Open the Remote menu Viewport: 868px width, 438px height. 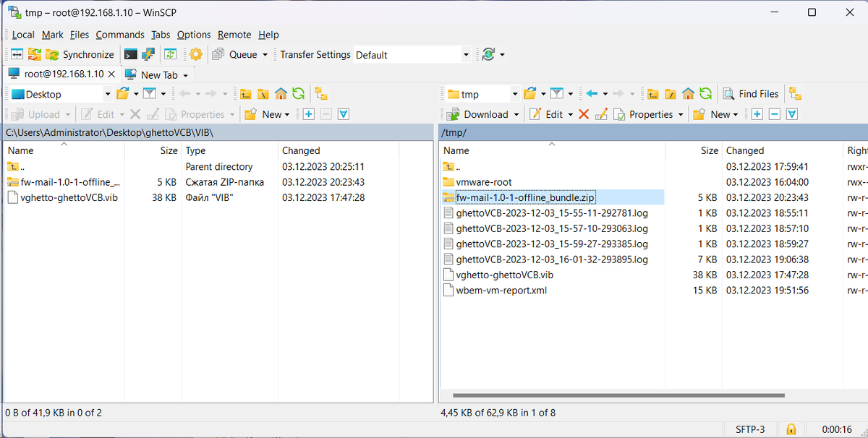[234, 35]
